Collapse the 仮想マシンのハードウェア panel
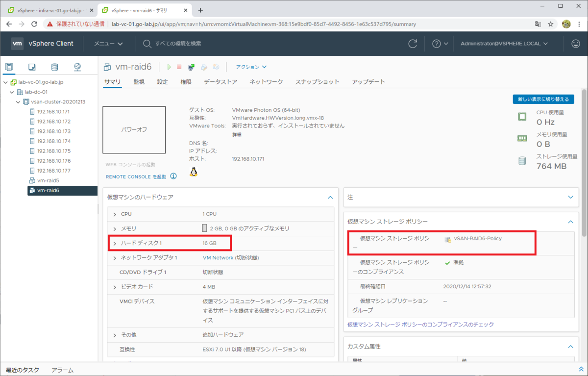The height and width of the screenshot is (376, 588). 330,197
